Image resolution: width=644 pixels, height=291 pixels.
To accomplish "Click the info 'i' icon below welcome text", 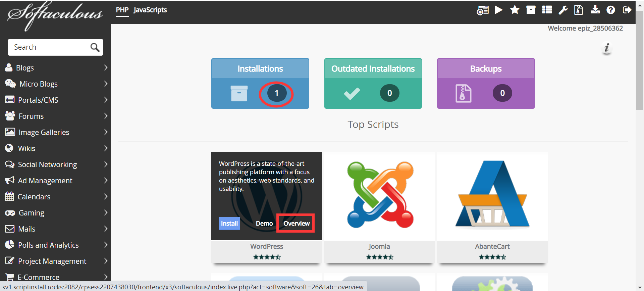I will [x=606, y=48].
